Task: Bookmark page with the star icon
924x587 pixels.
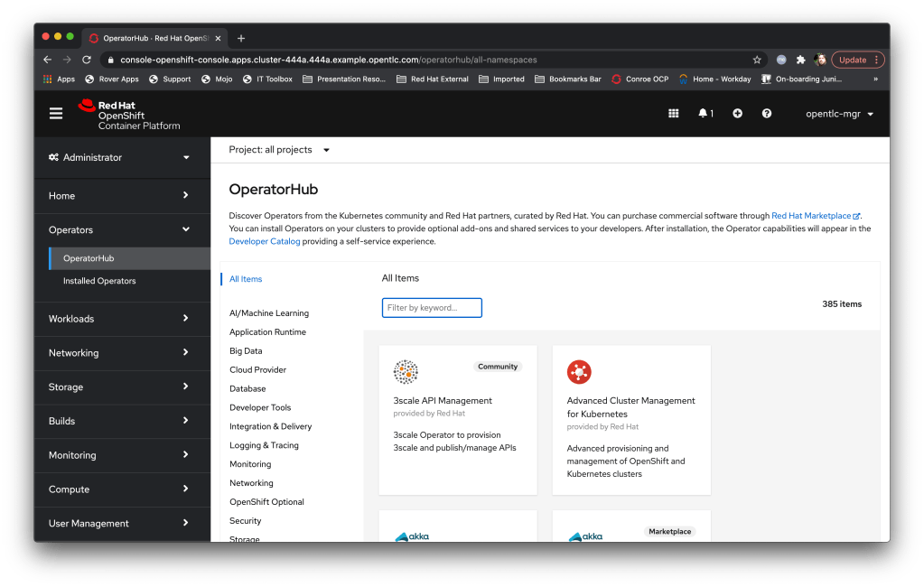Action: [x=757, y=60]
